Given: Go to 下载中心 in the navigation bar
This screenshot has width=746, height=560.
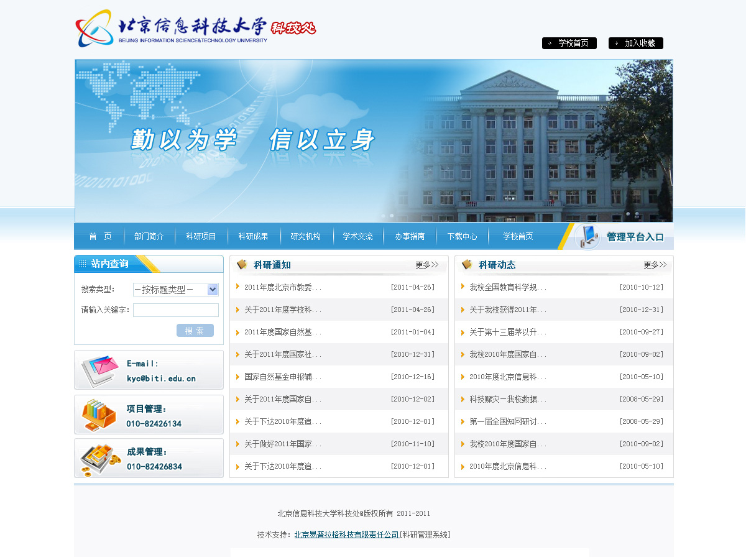Looking at the screenshot, I should point(463,236).
